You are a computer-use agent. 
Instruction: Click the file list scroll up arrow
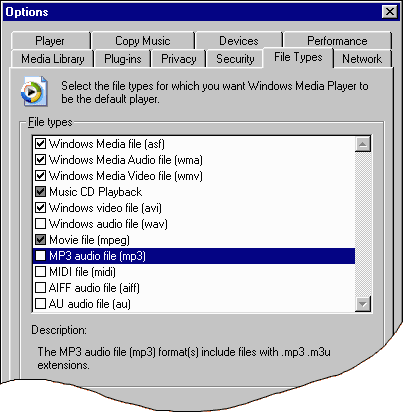pos(363,144)
